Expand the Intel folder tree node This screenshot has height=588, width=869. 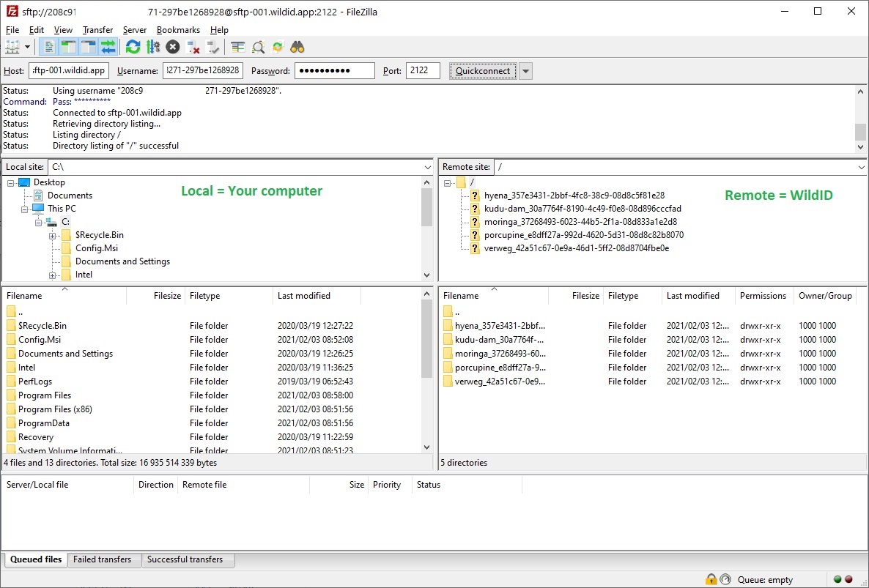pyautogui.click(x=52, y=275)
